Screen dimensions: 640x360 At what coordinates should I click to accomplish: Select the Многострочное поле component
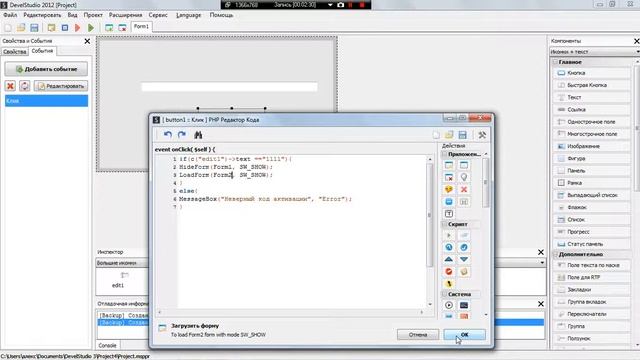pos(592,134)
